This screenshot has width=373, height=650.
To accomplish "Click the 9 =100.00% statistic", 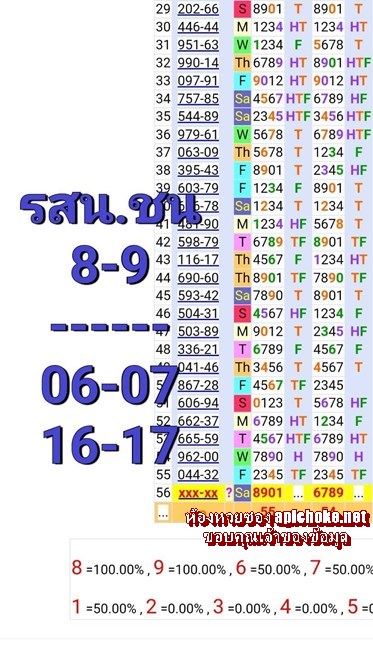I will [x=190, y=568].
